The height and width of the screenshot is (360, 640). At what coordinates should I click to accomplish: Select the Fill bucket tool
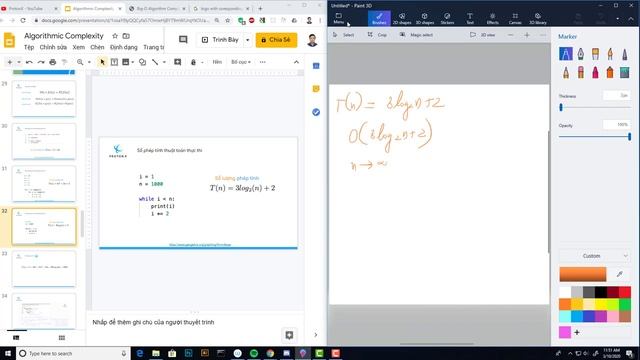[x=624, y=73]
